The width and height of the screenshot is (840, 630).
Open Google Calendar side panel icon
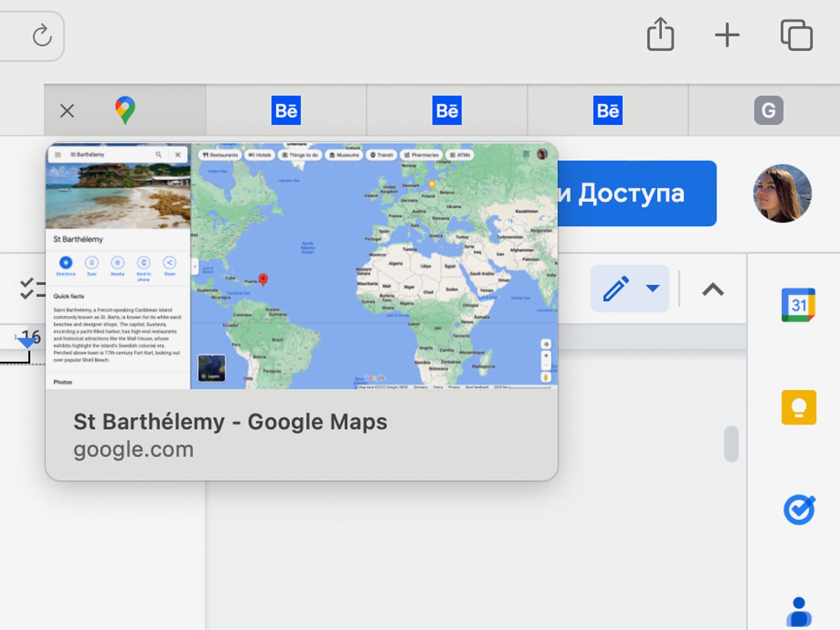[798, 305]
